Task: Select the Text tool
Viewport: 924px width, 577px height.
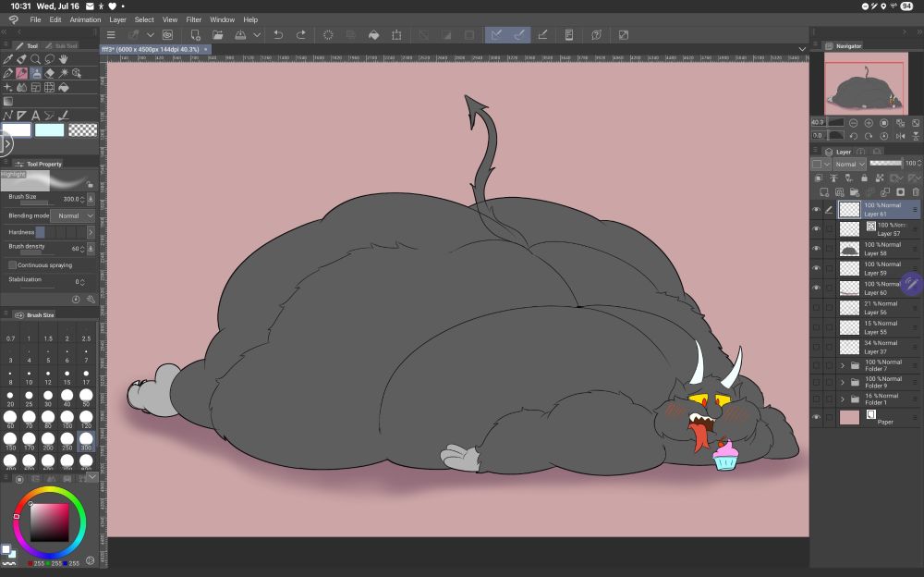Action: tap(35, 116)
